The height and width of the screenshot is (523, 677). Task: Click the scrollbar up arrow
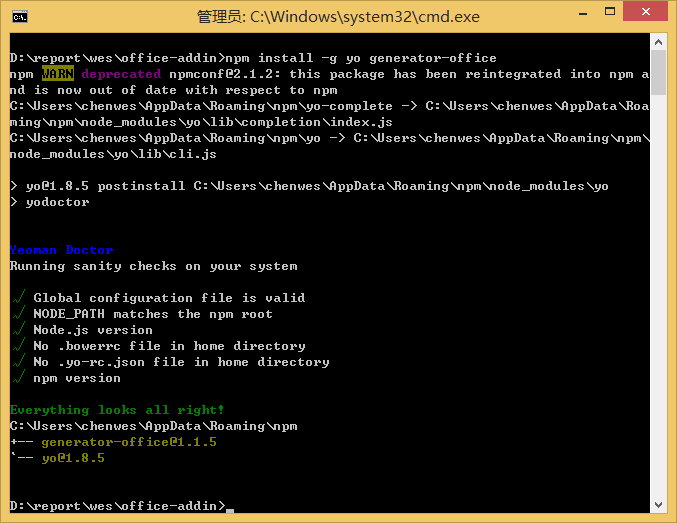point(658,42)
